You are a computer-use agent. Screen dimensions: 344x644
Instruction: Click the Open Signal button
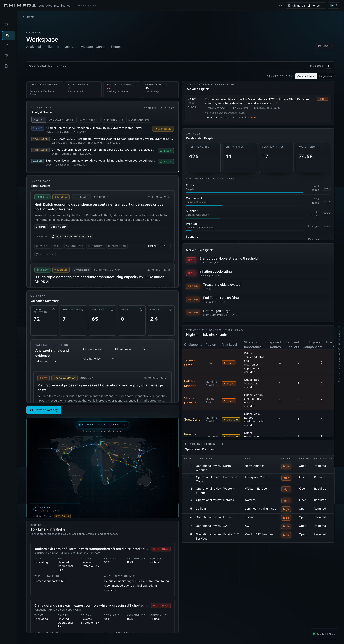158,246
